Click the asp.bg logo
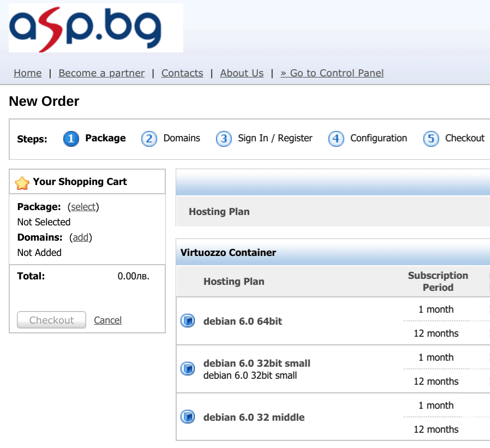 [96, 28]
